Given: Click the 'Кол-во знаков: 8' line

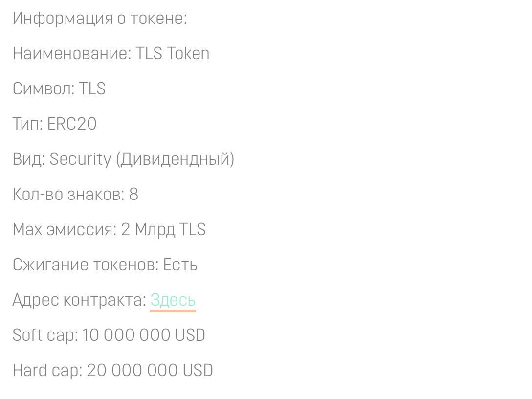Looking at the screenshot, I should 75,195.
